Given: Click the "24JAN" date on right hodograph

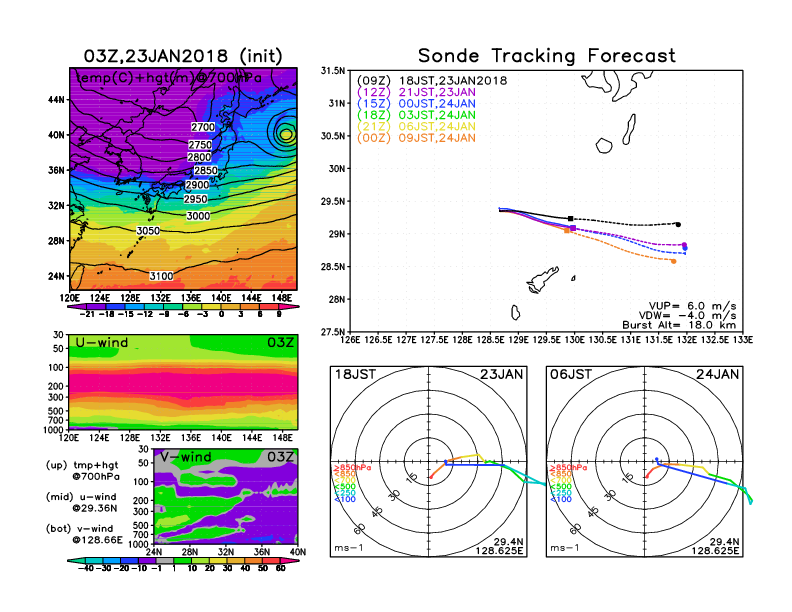Looking at the screenshot, I should pos(718,375).
